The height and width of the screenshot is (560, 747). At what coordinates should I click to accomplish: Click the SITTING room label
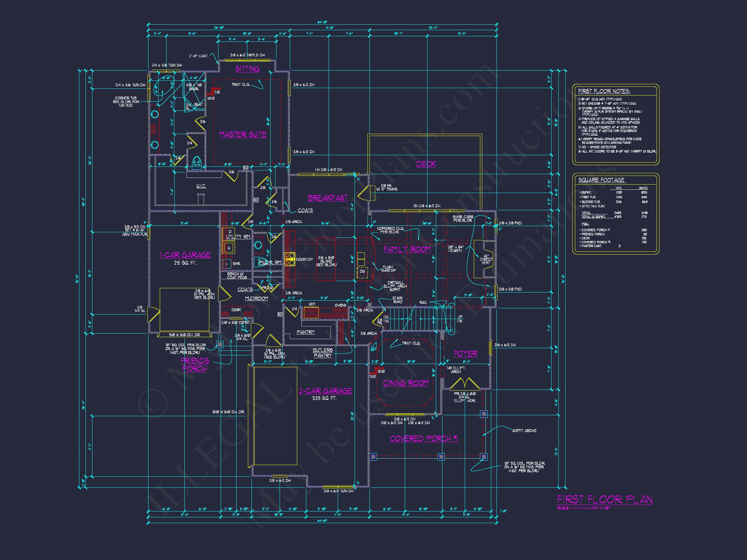point(248,69)
